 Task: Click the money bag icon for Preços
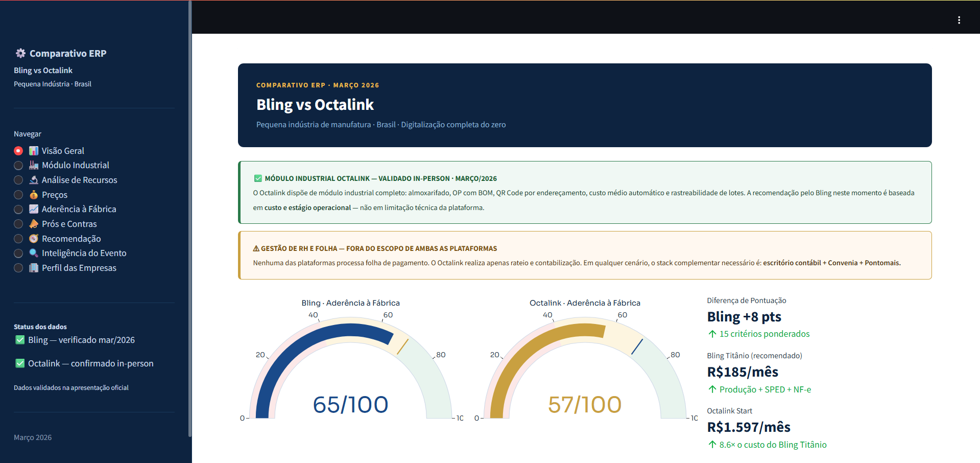click(x=34, y=195)
